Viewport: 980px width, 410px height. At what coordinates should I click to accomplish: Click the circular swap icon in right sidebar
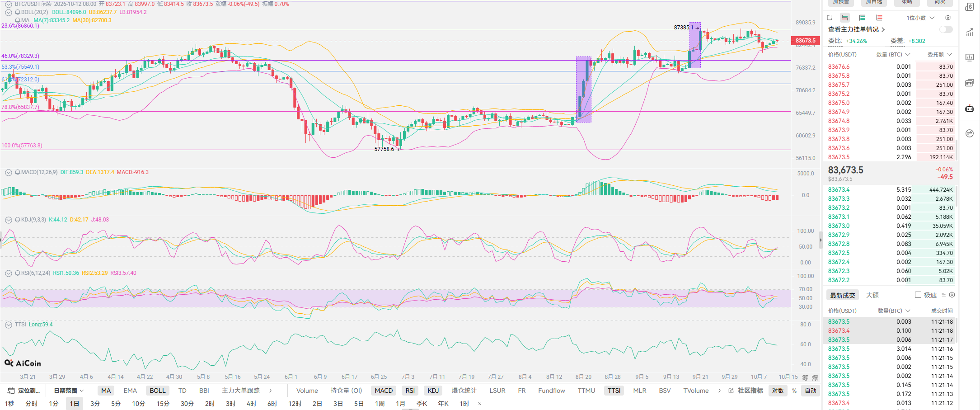coord(970,133)
